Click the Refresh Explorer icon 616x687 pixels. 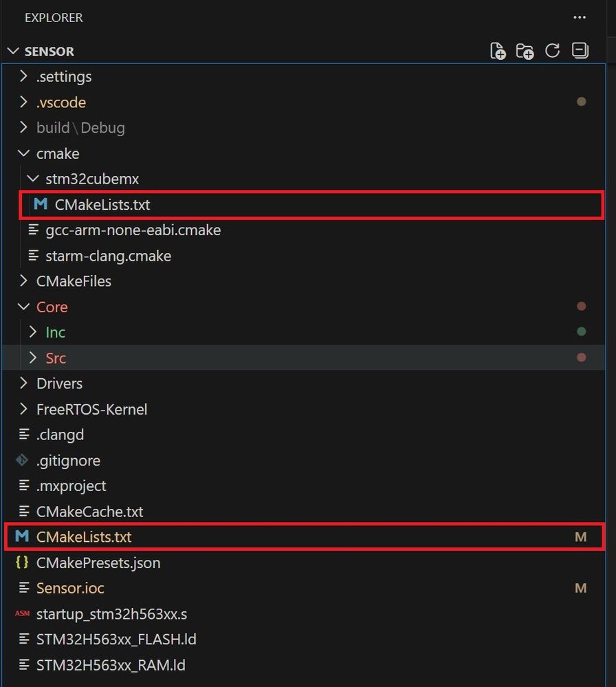tap(553, 50)
